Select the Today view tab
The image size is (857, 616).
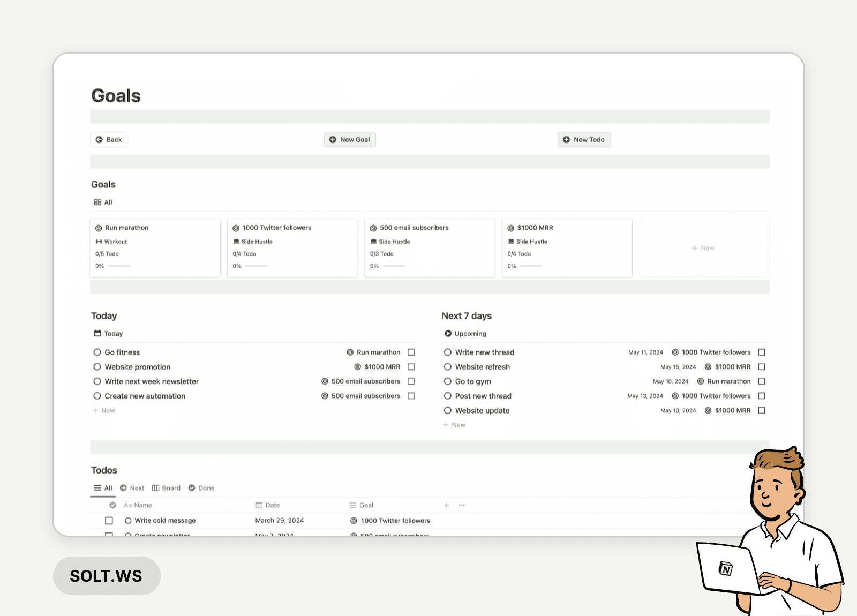click(108, 334)
